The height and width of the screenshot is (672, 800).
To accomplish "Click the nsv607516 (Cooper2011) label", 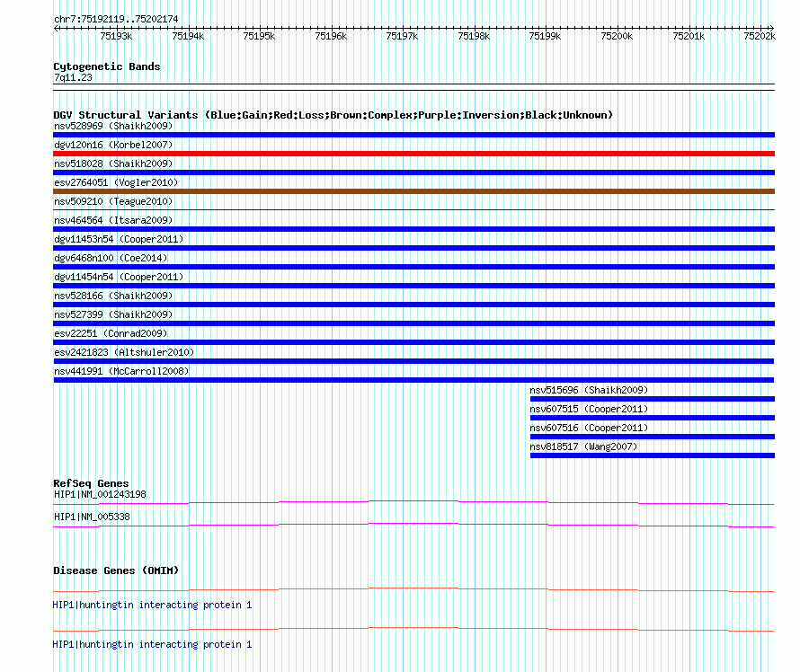I will (589, 428).
